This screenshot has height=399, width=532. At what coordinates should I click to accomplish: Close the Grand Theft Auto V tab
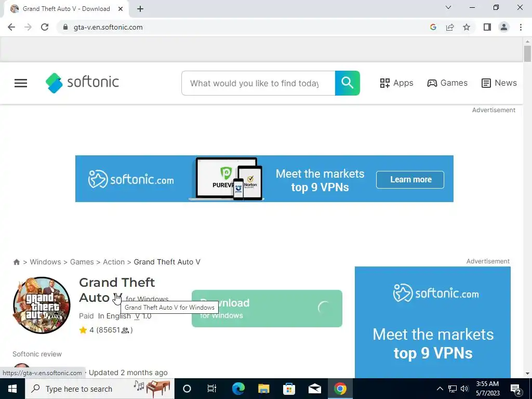point(121,9)
